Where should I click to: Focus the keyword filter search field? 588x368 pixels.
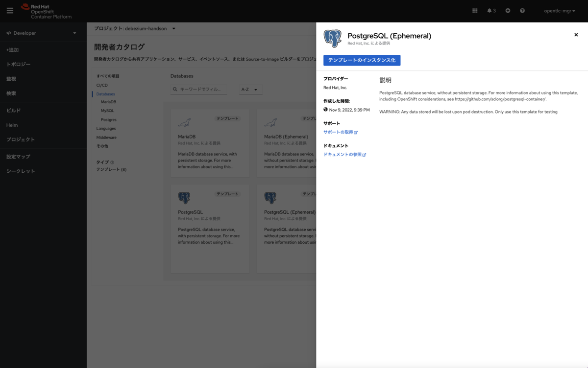pyautogui.click(x=198, y=90)
